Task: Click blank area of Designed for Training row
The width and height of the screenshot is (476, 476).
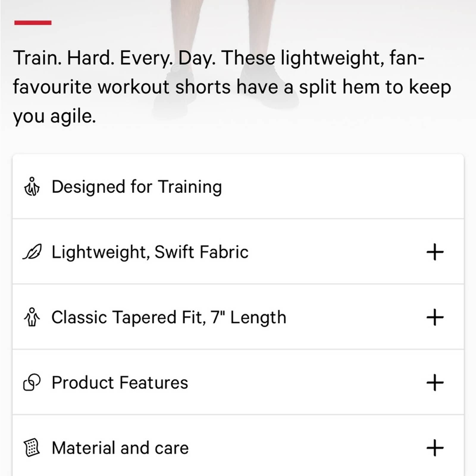Action: 342,187
